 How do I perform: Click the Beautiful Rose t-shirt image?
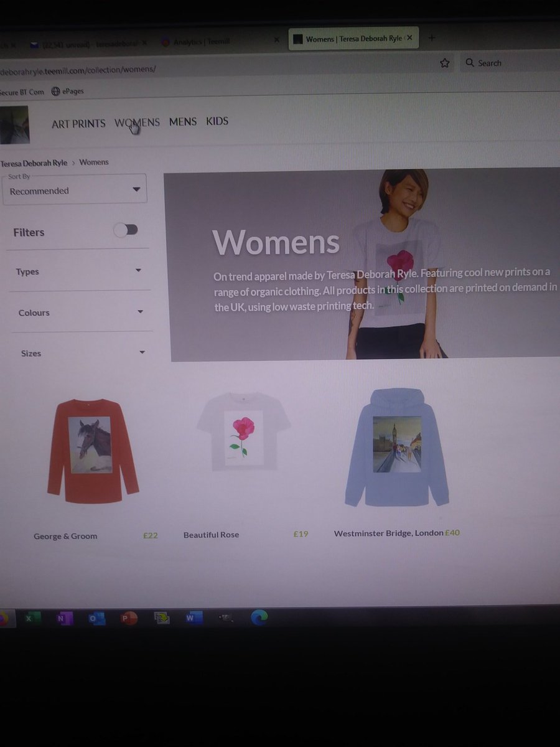(x=244, y=431)
